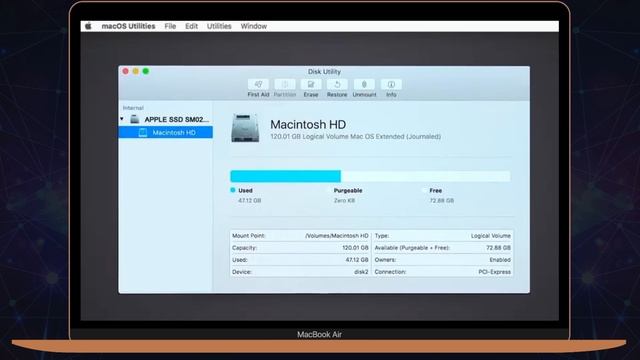Click the Partition toolbar icon
Viewport: 640px width, 360px height.
[x=285, y=84]
